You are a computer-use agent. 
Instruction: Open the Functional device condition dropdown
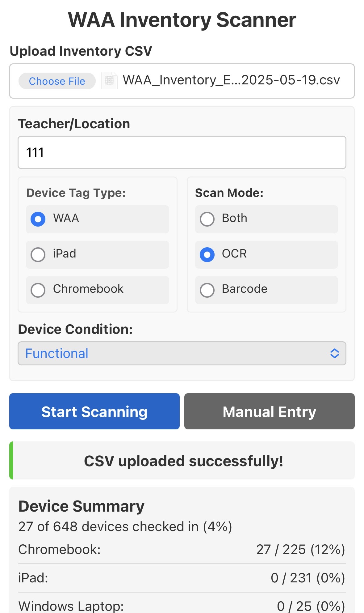[182, 353]
